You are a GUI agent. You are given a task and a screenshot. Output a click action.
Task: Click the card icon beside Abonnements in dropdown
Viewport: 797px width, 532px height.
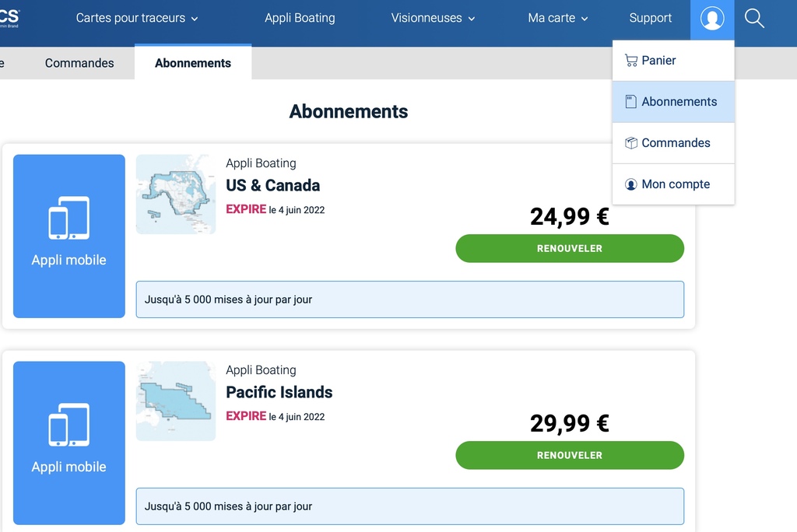(x=630, y=102)
